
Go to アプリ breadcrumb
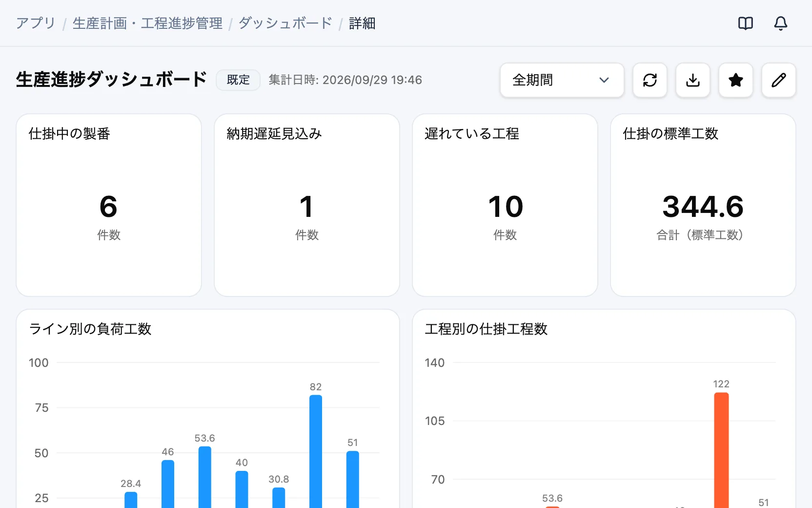36,23
